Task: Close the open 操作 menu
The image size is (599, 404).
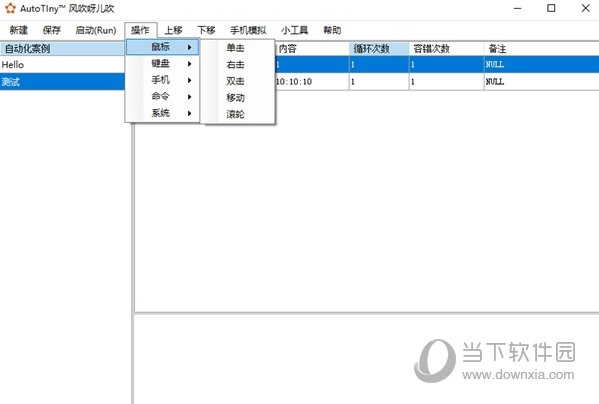Action: point(140,30)
